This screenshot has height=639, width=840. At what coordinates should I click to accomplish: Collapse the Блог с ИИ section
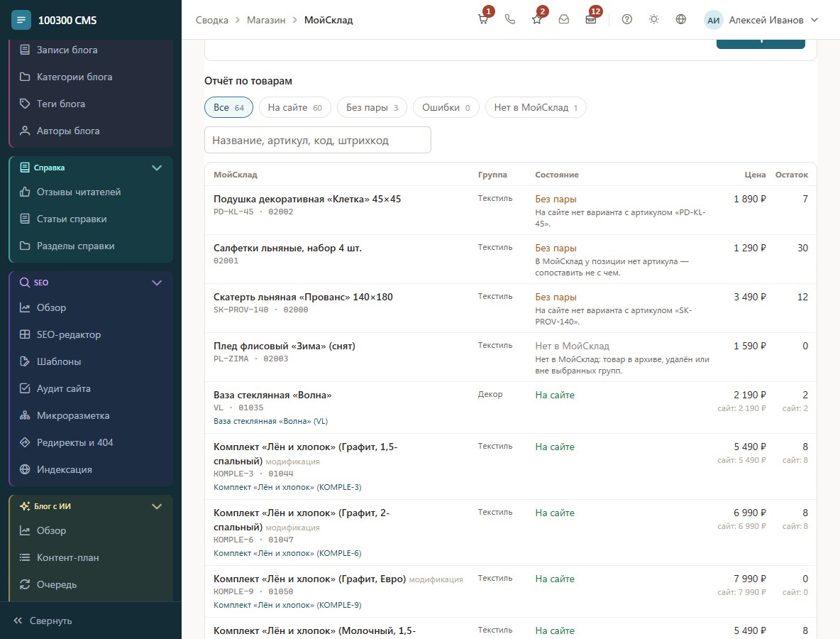tap(156, 506)
